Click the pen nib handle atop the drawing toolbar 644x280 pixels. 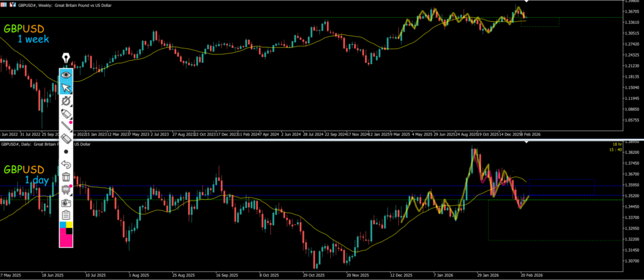click(x=66, y=63)
